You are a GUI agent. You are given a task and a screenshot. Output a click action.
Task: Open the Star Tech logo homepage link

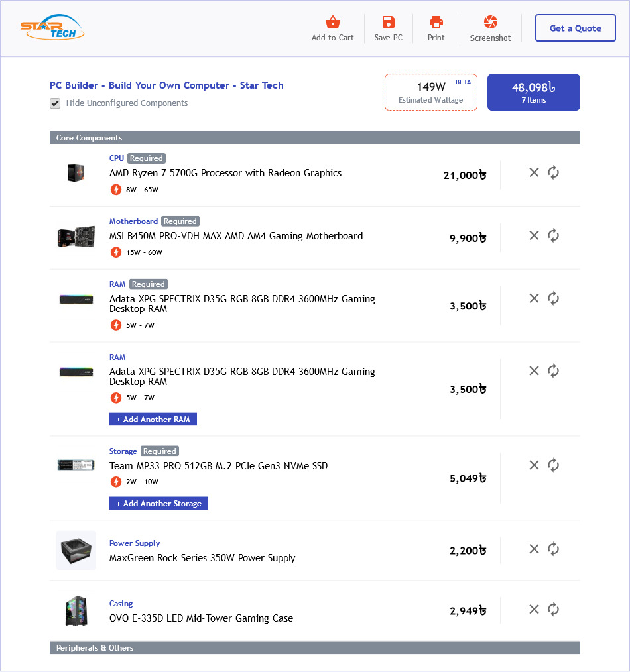(52, 28)
